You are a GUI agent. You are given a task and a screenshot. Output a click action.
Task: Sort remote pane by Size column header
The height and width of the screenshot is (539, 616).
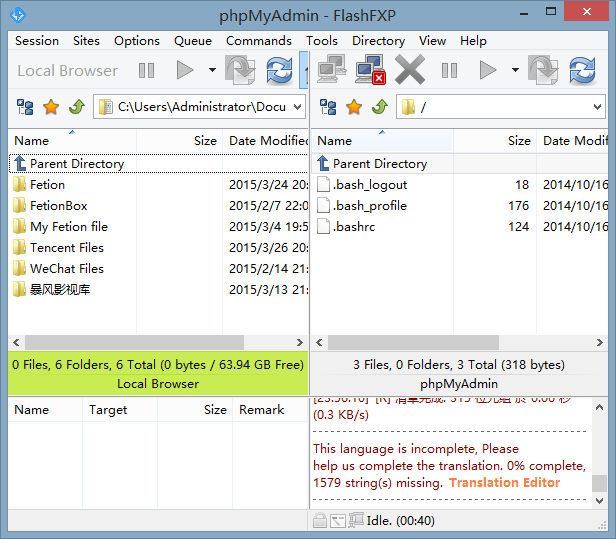495,141
